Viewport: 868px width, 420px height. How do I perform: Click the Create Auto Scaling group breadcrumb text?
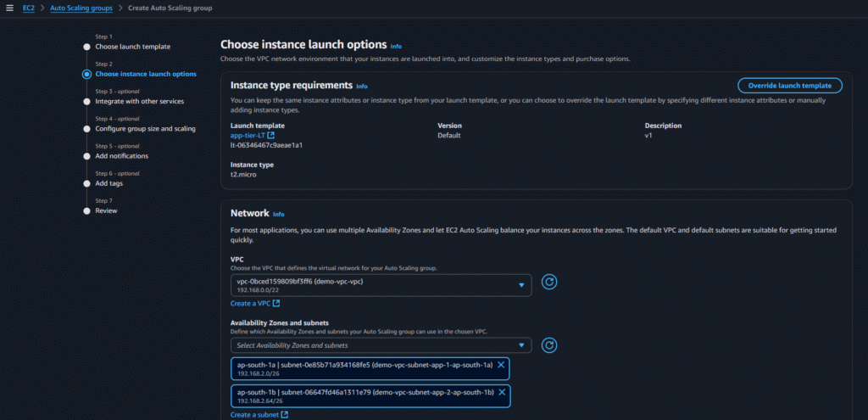170,8
